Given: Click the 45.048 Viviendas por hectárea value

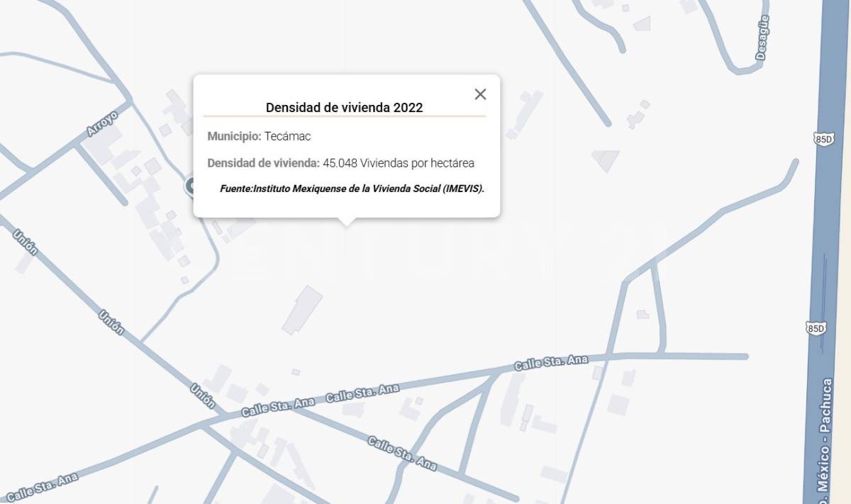Looking at the screenshot, I should click(398, 163).
